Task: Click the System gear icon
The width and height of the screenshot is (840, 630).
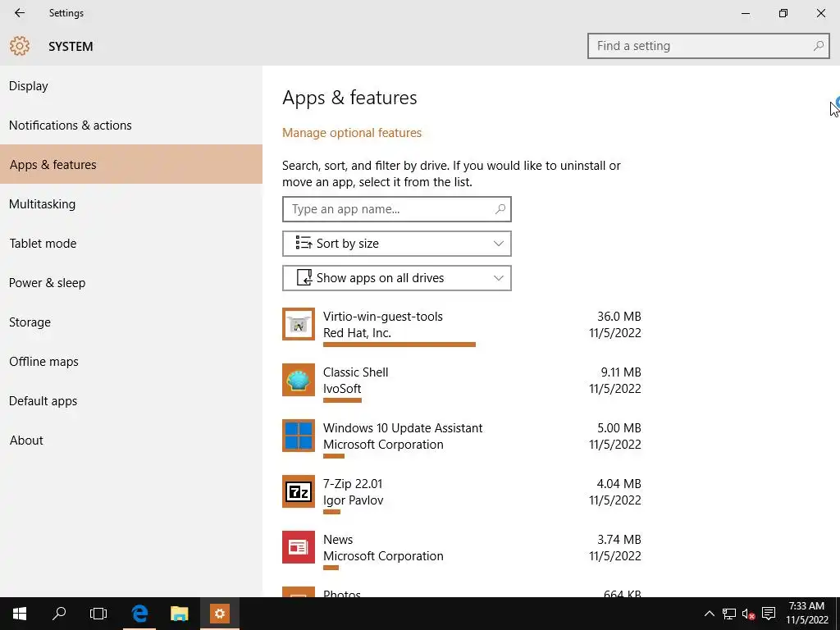Action: click(x=20, y=46)
